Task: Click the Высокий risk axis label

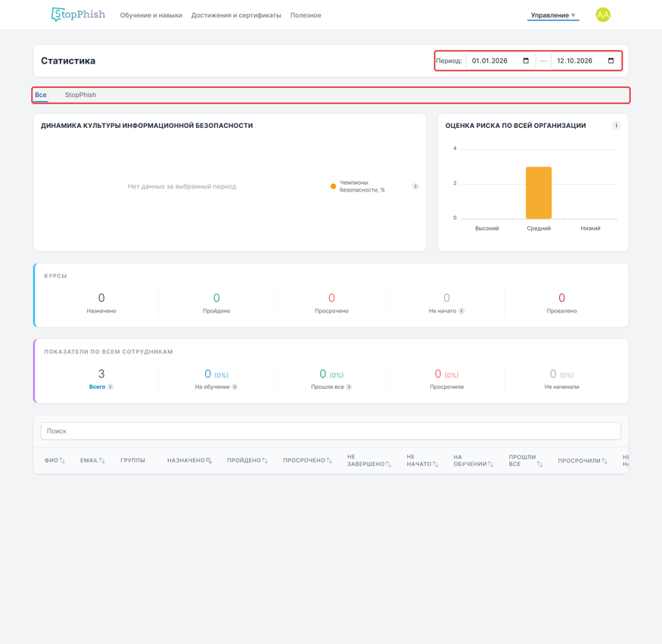Action: (486, 229)
